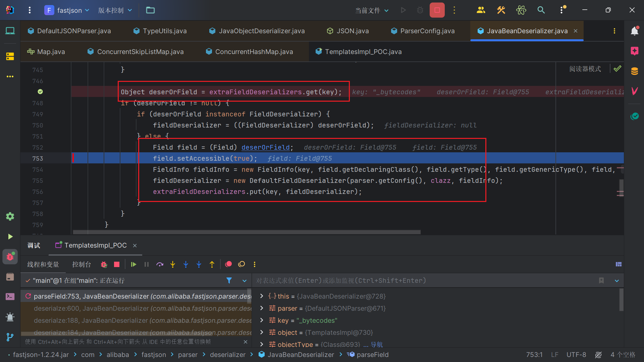Open View Breakpoints red circle

click(228, 264)
